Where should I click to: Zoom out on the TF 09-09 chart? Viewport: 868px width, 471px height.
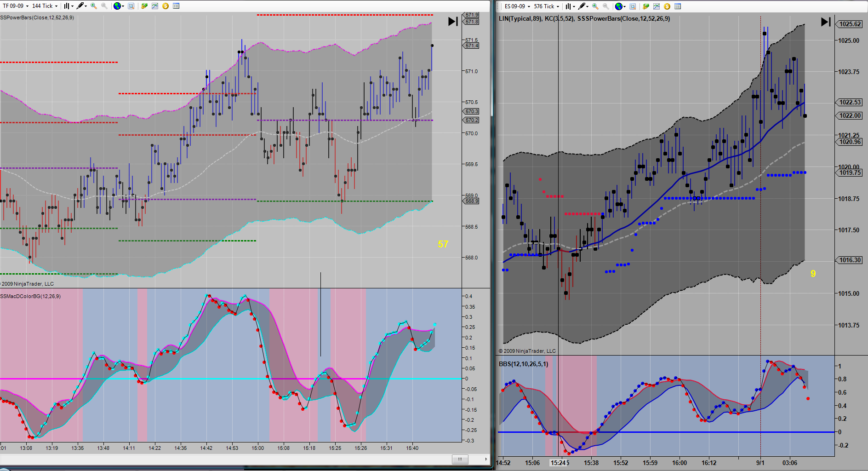point(104,6)
